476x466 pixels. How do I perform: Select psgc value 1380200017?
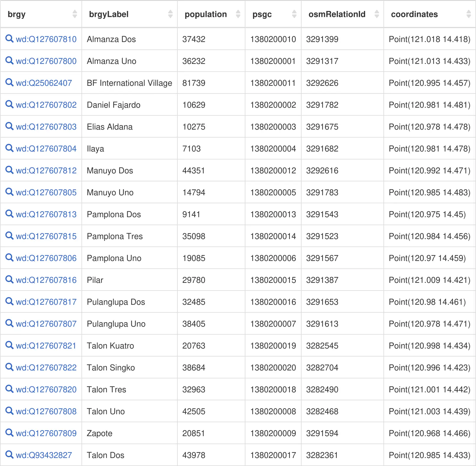[x=273, y=455]
